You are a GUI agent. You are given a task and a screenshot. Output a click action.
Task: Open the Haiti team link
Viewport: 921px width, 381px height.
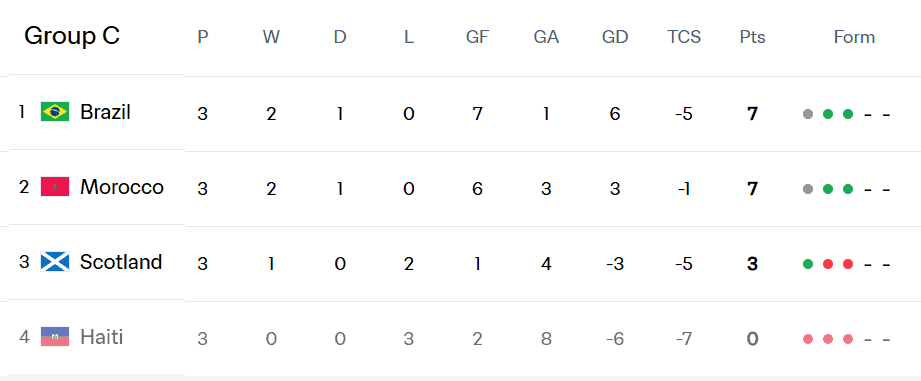[102, 337]
